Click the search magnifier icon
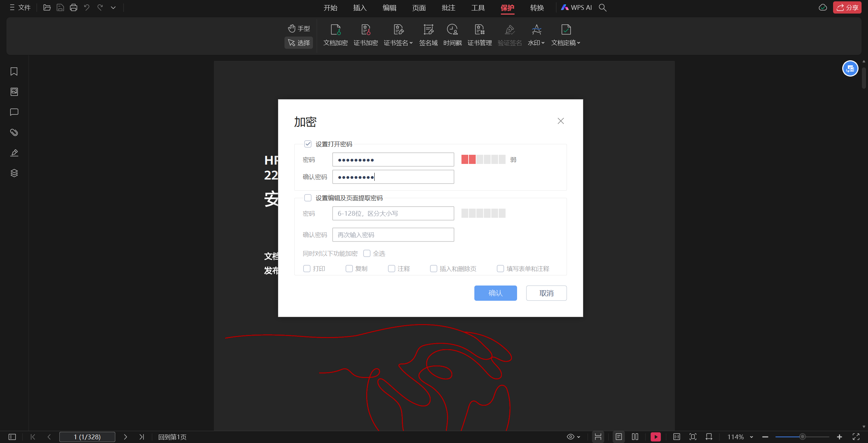868x443 pixels. [x=603, y=7]
